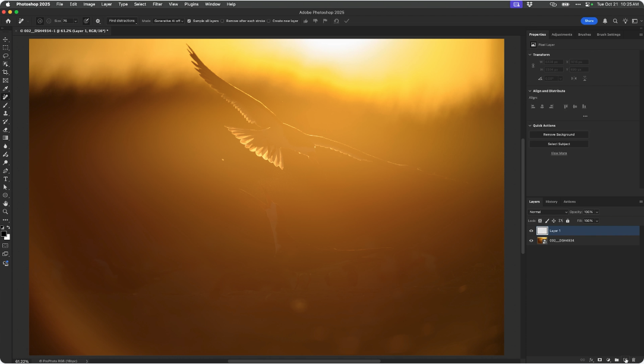
Task: Delete layer using the trash icon
Action: [x=633, y=360]
